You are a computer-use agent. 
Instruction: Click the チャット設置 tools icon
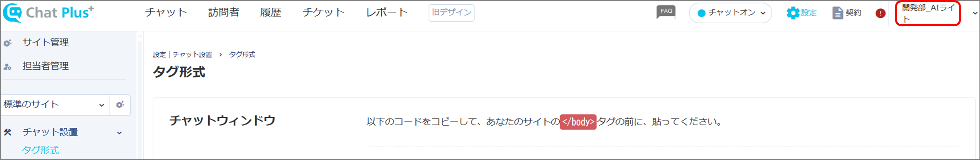point(8,132)
